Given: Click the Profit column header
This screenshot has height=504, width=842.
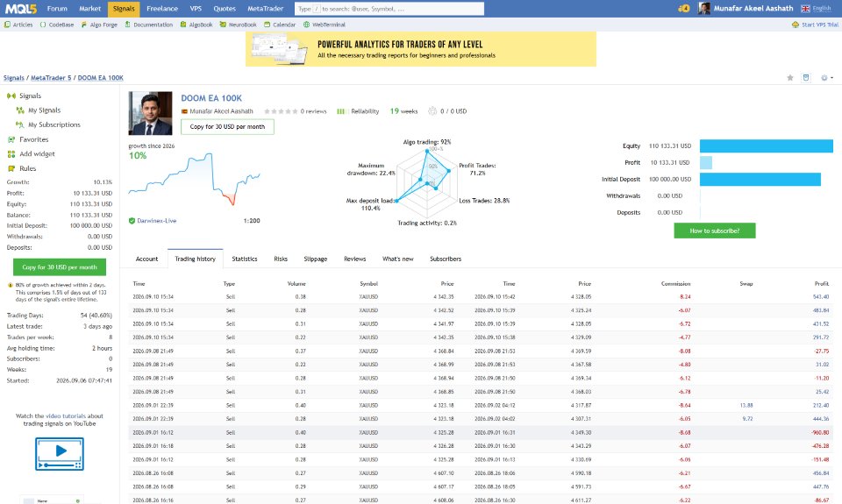Looking at the screenshot, I should point(822,283).
